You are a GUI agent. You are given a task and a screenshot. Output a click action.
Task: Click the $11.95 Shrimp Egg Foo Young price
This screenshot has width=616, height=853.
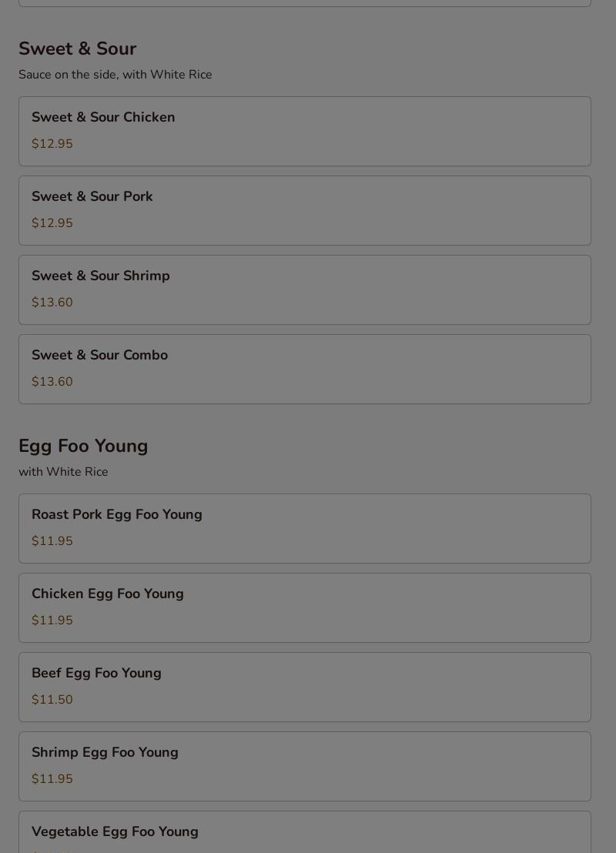52,779
